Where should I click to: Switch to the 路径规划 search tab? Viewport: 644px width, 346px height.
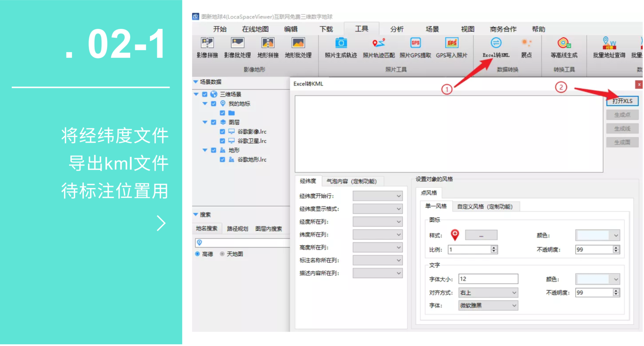[x=237, y=228]
